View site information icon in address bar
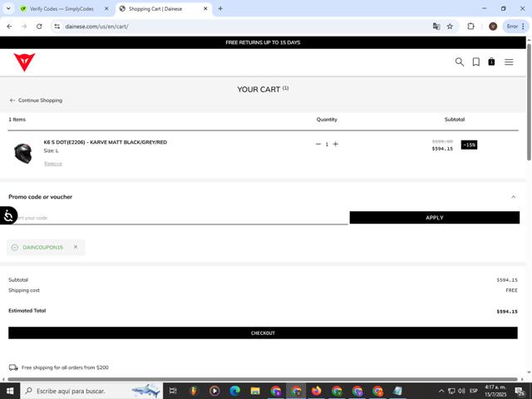The image size is (532, 399). coord(57,27)
